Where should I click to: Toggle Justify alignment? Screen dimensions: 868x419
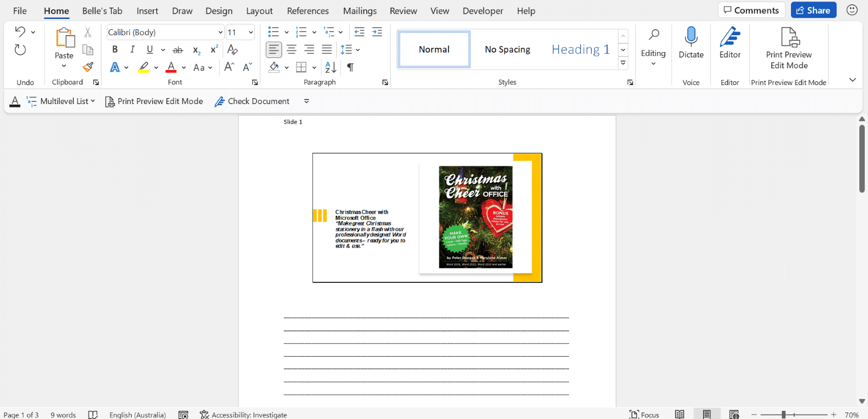coord(327,50)
